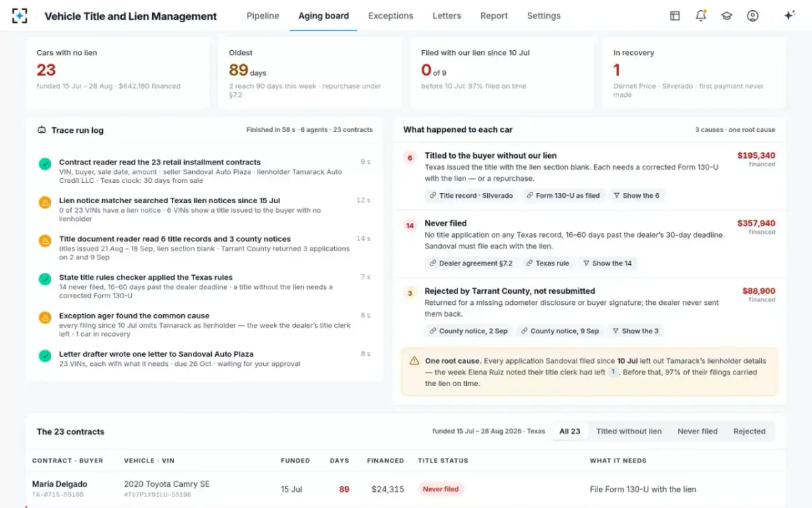Image resolution: width=812 pixels, height=508 pixels.
Task: Switch to the Exceptions tab
Action: coord(390,16)
